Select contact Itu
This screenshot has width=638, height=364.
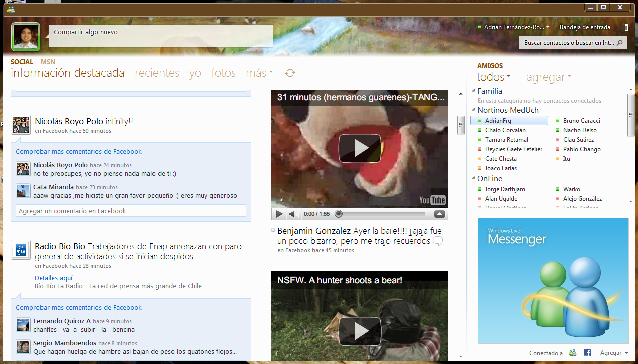[566, 159]
